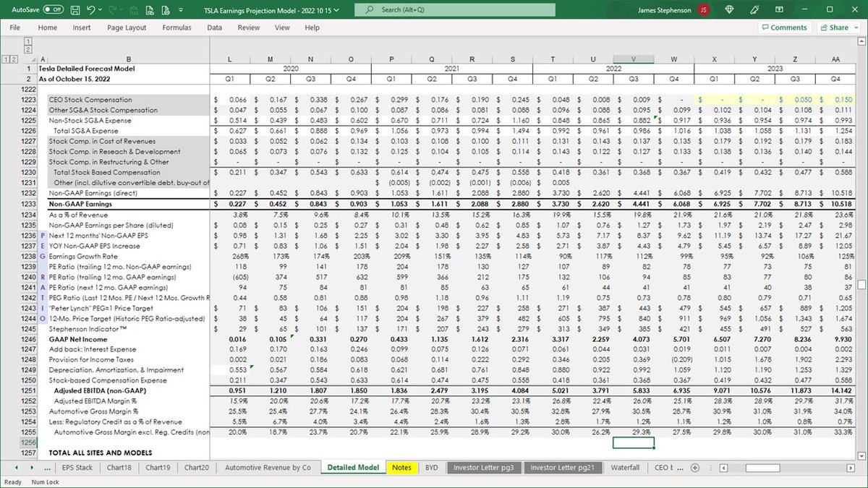Switch to the Chart20 sheet
868x488 pixels.
pyautogui.click(x=197, y=468)
